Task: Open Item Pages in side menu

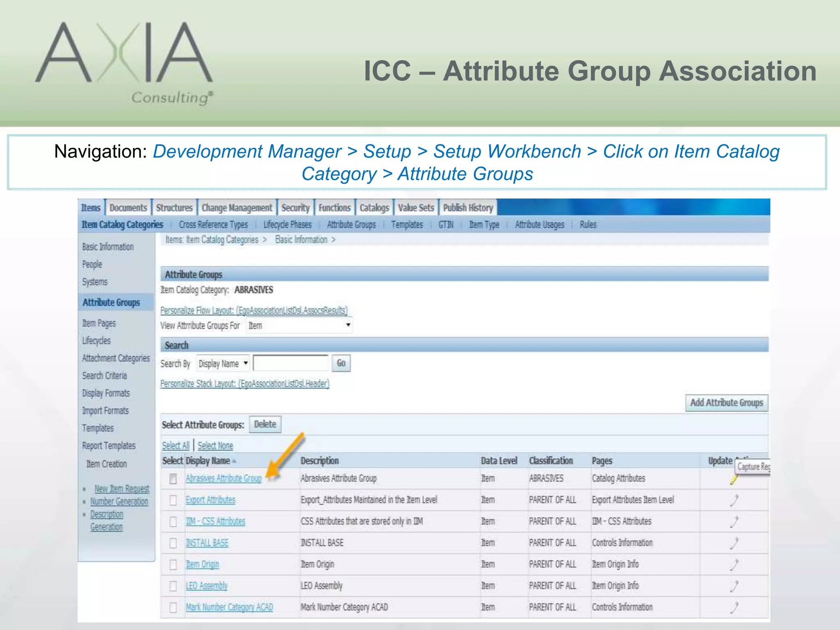Action: coord(99,323)
